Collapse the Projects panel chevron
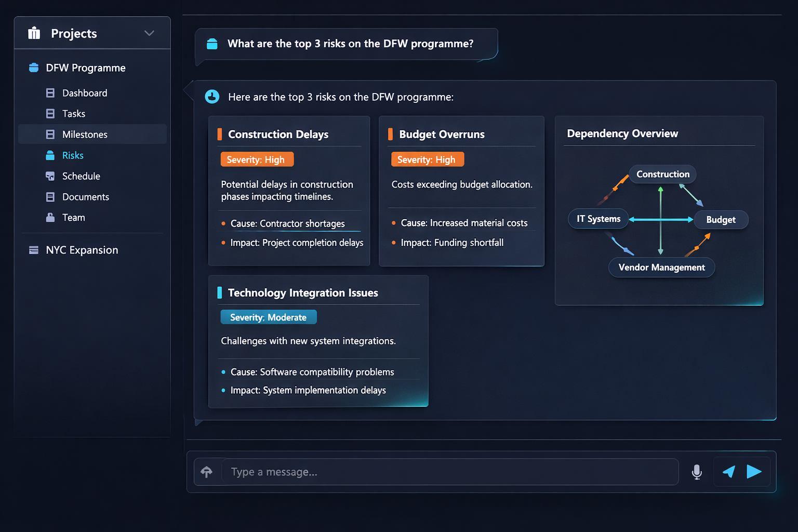798x532 pixels. (x=149, y=33)
